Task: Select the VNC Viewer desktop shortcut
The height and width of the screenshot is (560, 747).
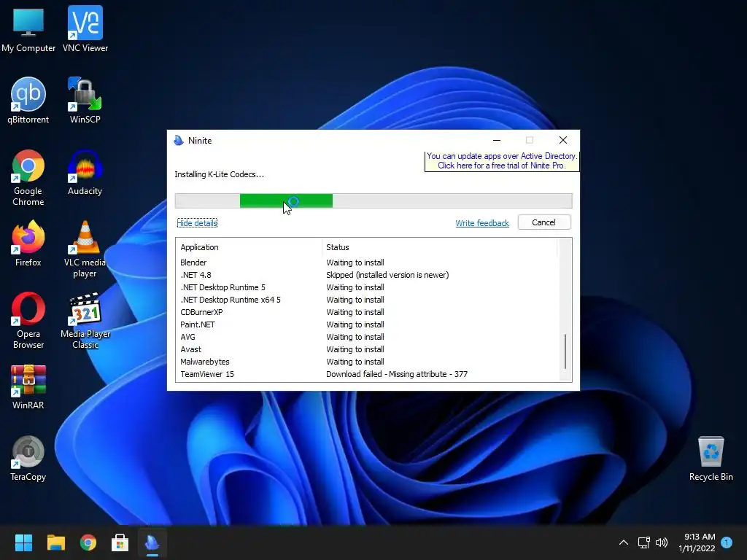Action: coord(85,29)
